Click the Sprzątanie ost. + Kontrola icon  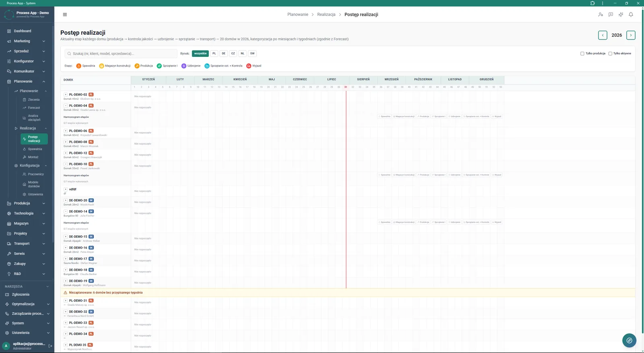tap(207, 66)
